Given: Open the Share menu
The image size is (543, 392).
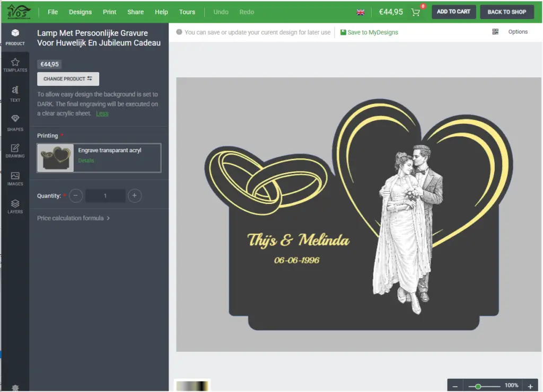Looking at the screenshot, I should pyautogui.click(x=135, y=12).
